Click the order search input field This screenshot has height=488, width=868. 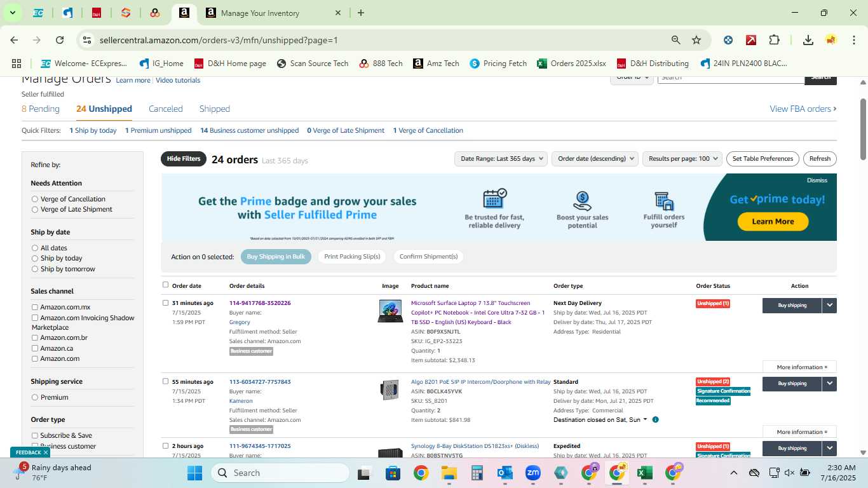(x=731, y=78)
